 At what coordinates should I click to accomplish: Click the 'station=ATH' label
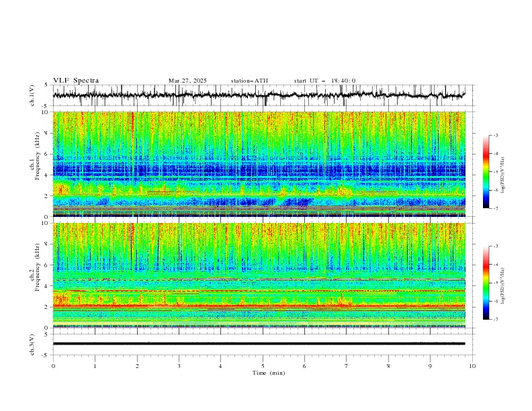249,81
